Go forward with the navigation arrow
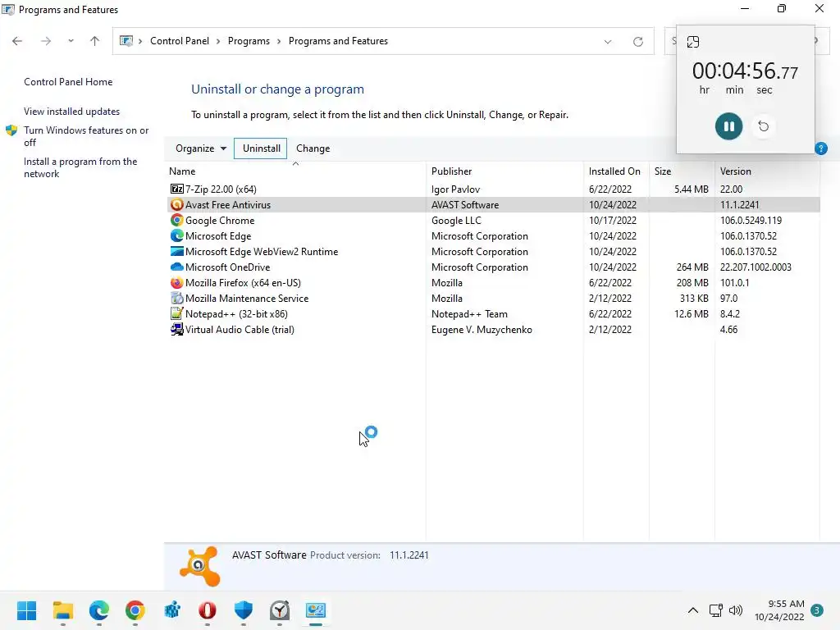Image resolution: width=840 pixels, height=630 pixels. point(46,41)
